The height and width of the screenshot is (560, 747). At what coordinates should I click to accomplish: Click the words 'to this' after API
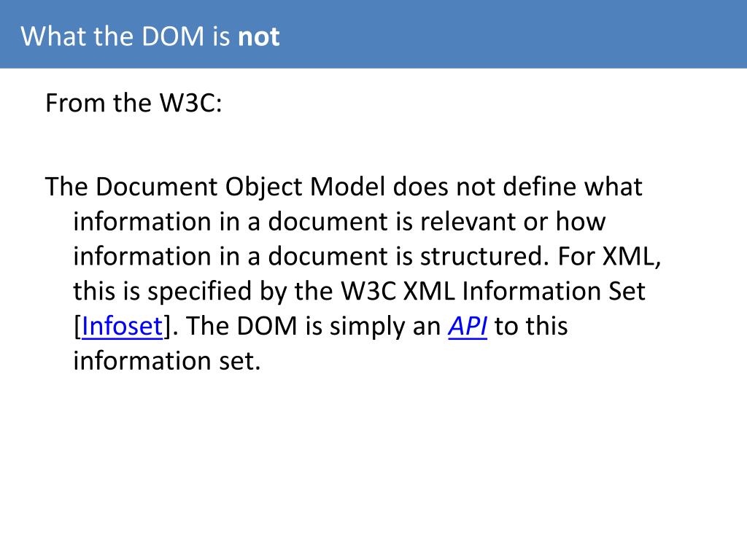pos(531,326)
